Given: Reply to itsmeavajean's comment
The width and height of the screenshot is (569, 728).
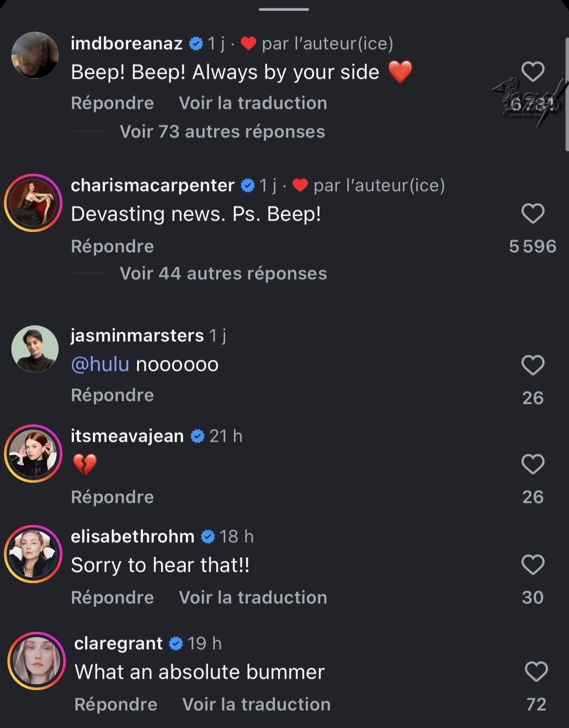Looking at the screenshot, I should click(x=112, y=497).
